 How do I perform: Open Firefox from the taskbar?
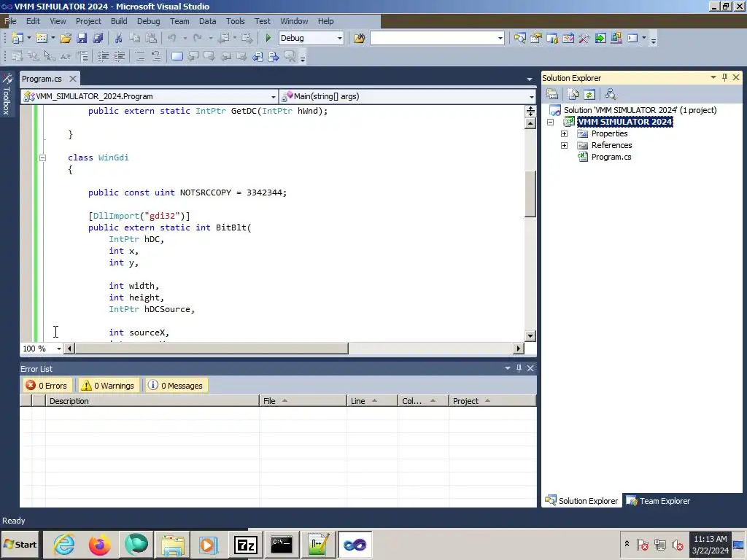click(x=99, y=545)
